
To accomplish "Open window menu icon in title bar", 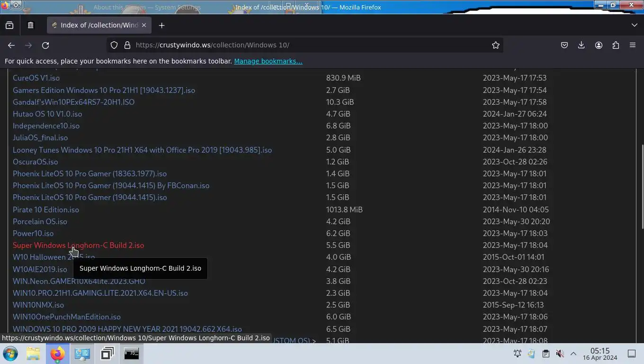I will pyautogui.click(x=5, y=5).
